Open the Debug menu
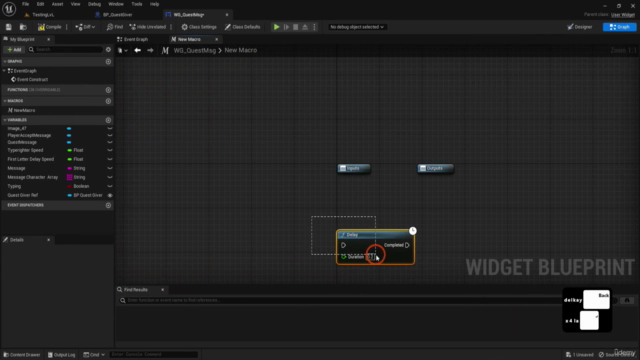Viewport: 640px width, 360px height. 94,4
